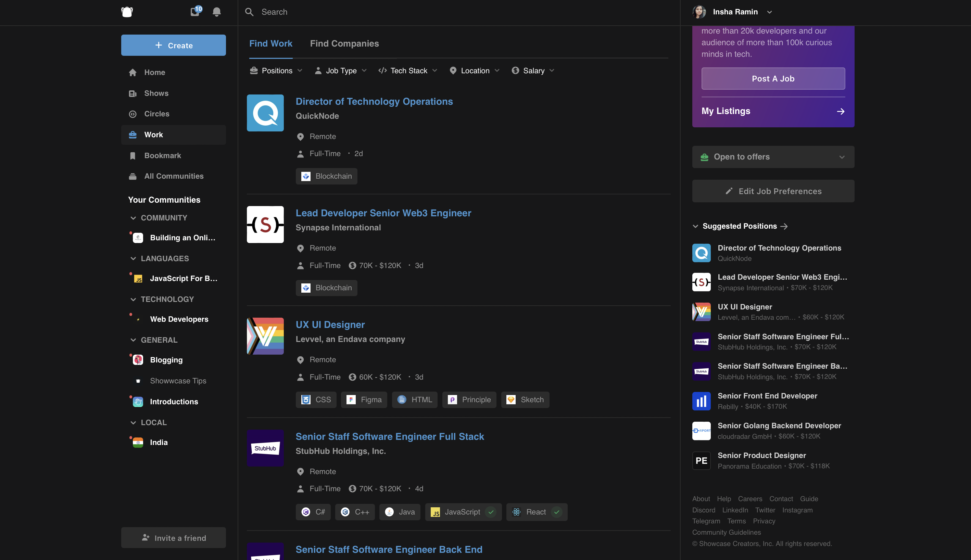
Task: Select the Figma tech tag
Action: [364, 400]
